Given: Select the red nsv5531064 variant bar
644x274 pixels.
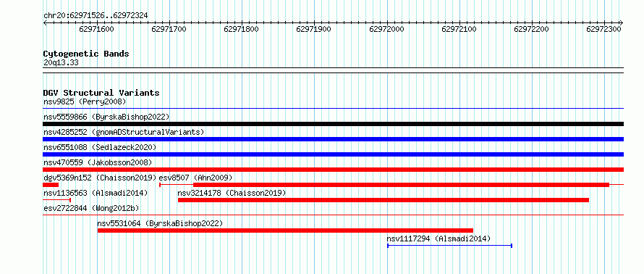Looking at the screenshot, I should (285, 231).
